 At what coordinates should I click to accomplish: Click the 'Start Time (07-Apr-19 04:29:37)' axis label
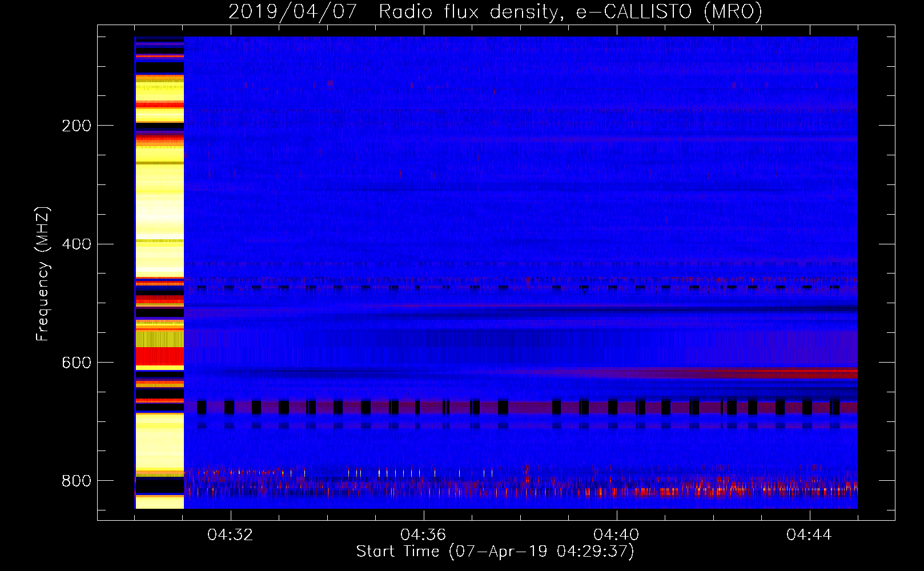point(495,552)
